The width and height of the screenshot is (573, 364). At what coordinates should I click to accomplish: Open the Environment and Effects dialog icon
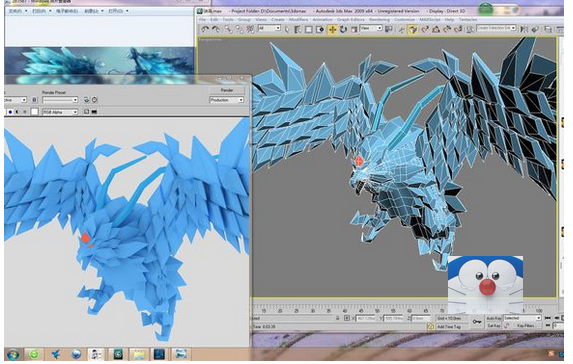point(95,100)
